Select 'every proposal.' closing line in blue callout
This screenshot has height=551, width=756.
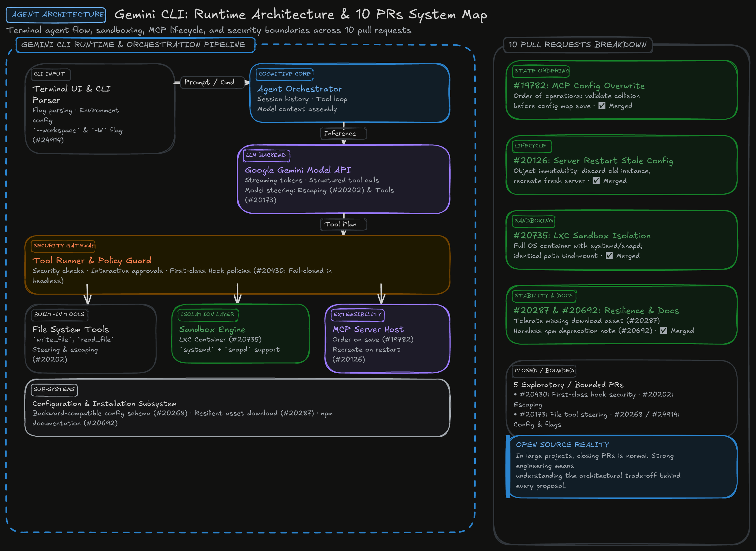541,486
